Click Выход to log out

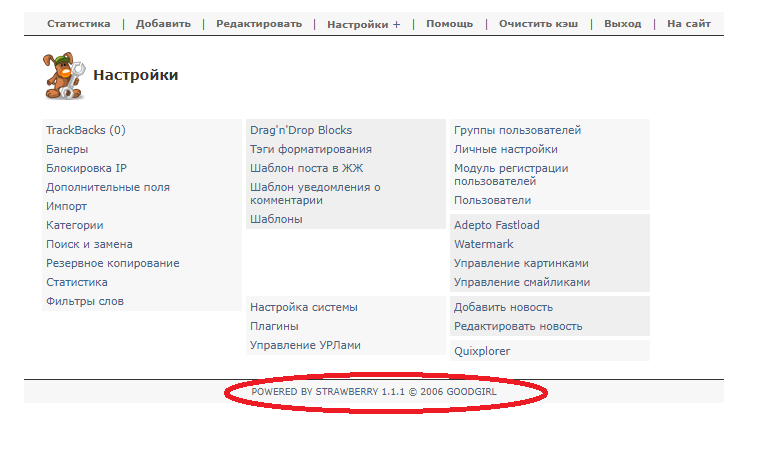pos(622,24)
